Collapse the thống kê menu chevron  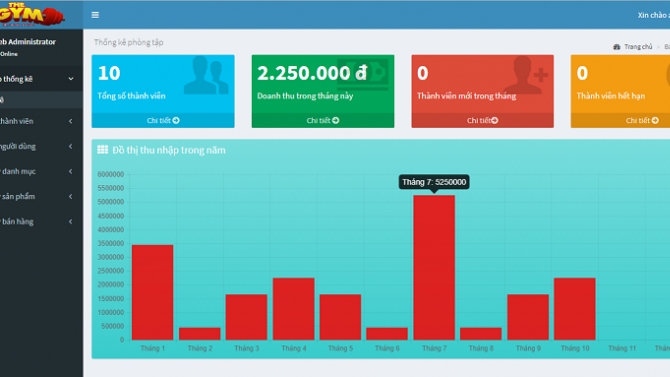[x=71, y=79]
